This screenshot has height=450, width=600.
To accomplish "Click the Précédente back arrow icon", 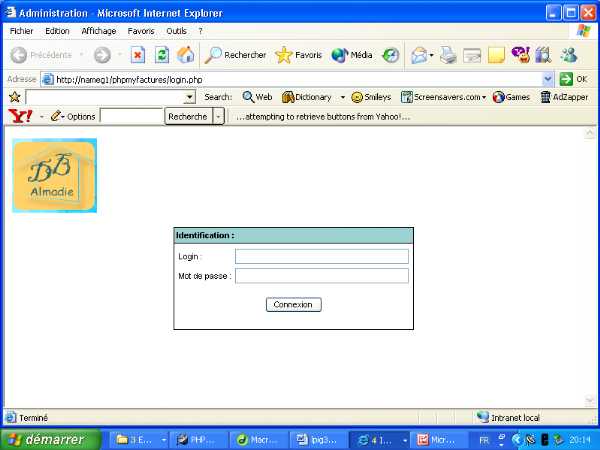I will [18, 55].
